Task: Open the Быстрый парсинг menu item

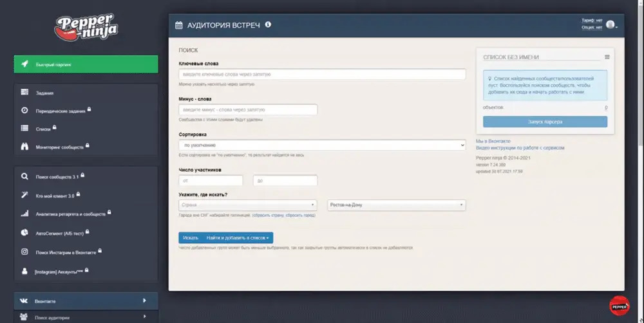Action: point(86,64)
